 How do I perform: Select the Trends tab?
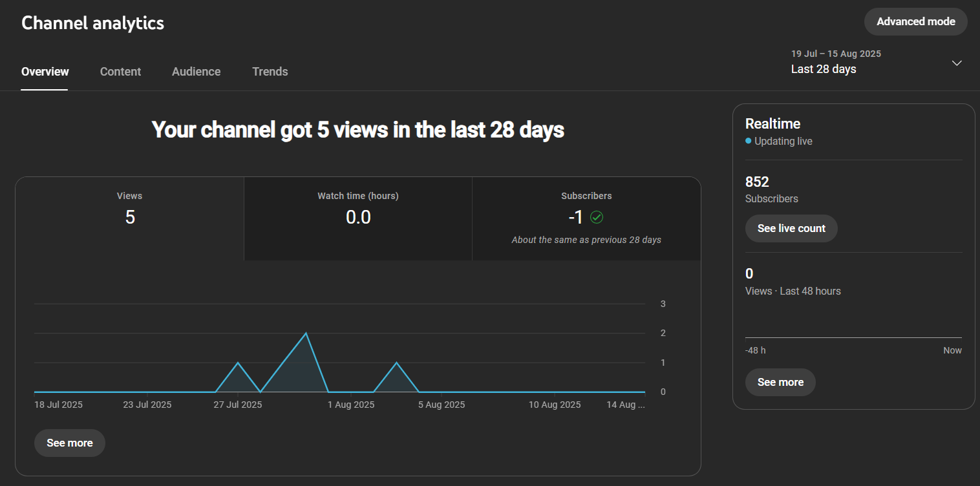coord(270,71)
